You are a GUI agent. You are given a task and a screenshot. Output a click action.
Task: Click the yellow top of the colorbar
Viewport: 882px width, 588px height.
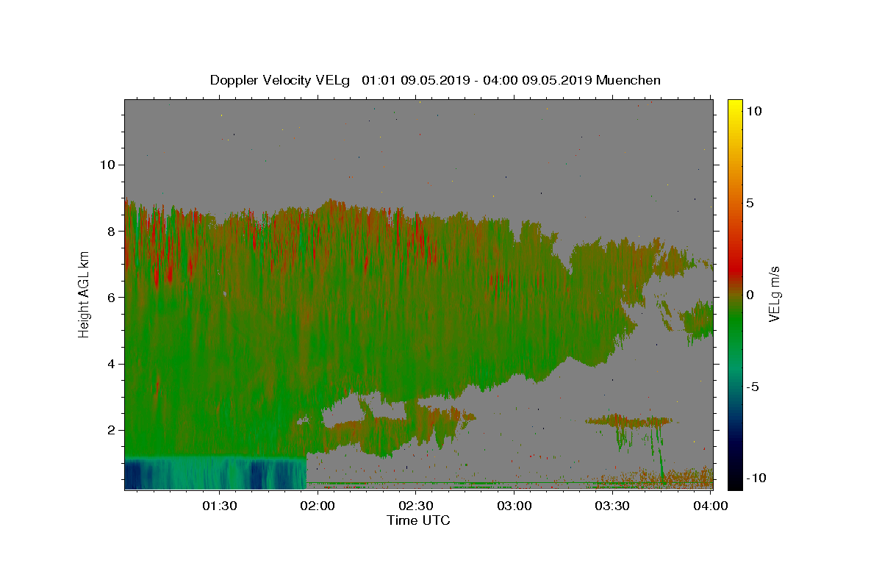tap(735, 104)
